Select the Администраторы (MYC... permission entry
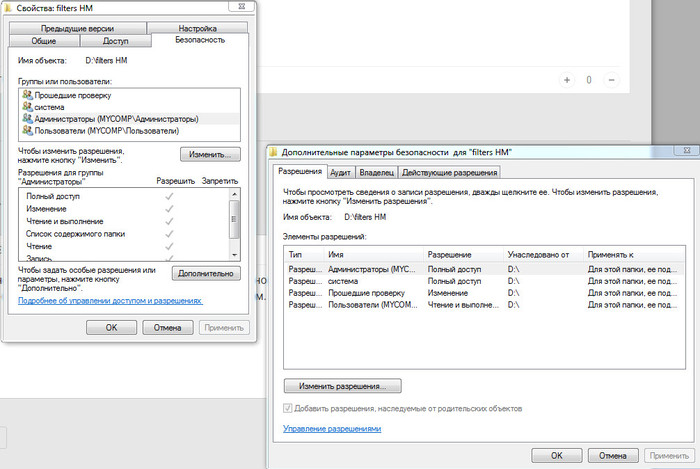The height and width of the screenshot is (469, 700). tap(484, 269)
